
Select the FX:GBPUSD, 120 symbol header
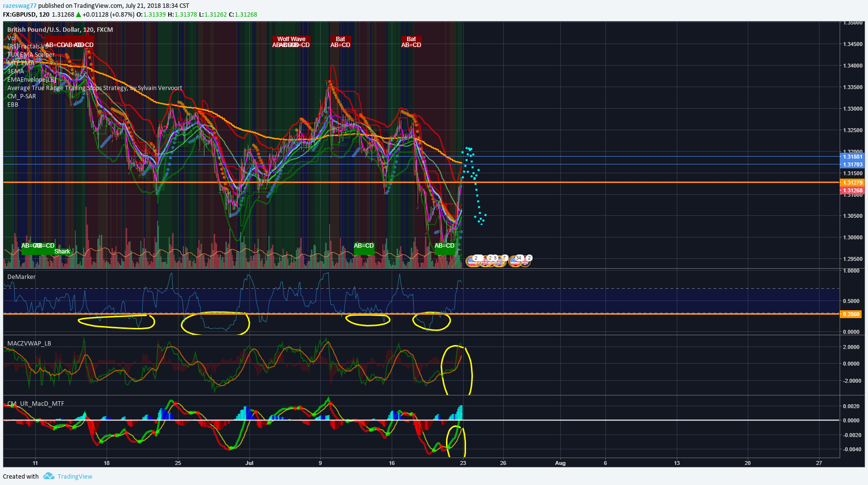pyautogui.click(x=26, y=14)
